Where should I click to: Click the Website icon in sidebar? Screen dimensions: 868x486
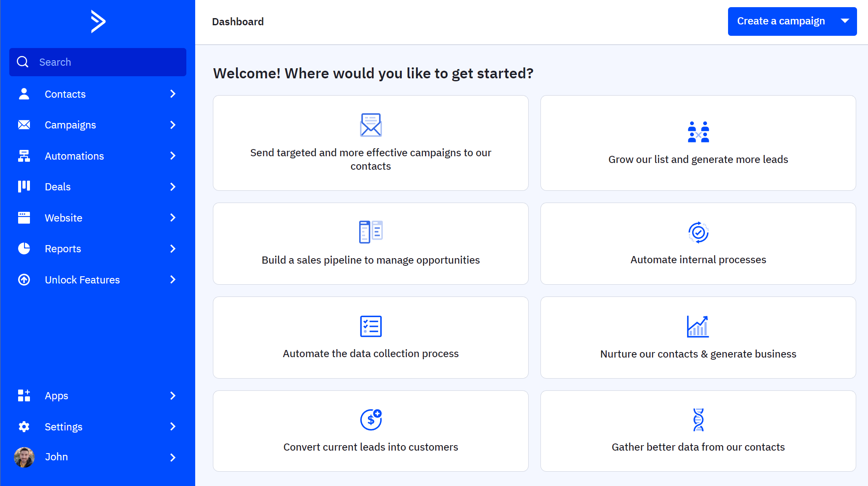pyautogui.click(x=24, y=217)
